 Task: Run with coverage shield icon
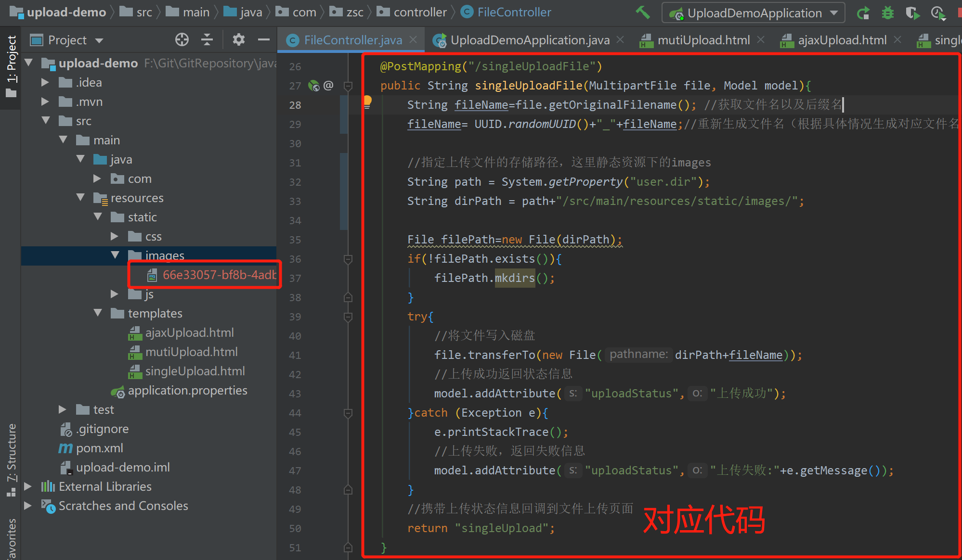[912, 13]
